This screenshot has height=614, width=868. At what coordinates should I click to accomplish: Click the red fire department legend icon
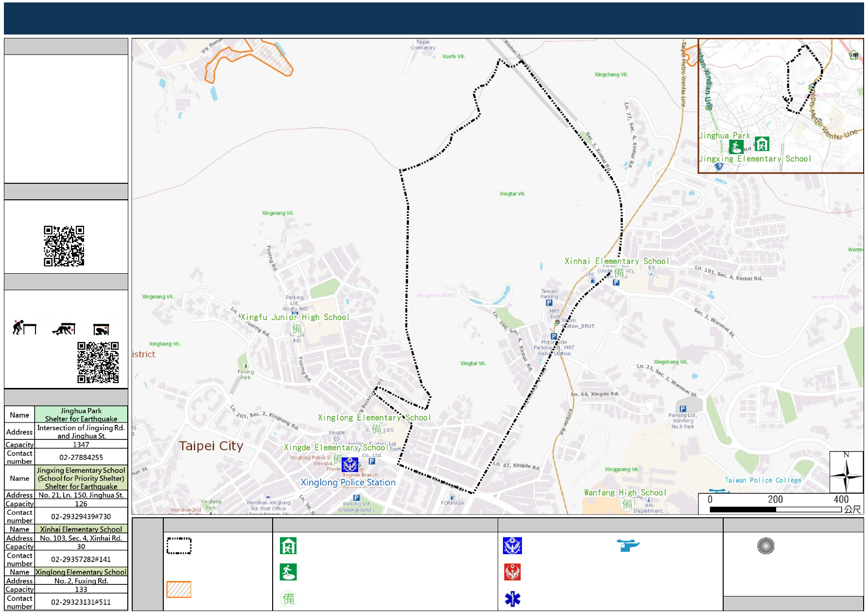pos(512,572)
